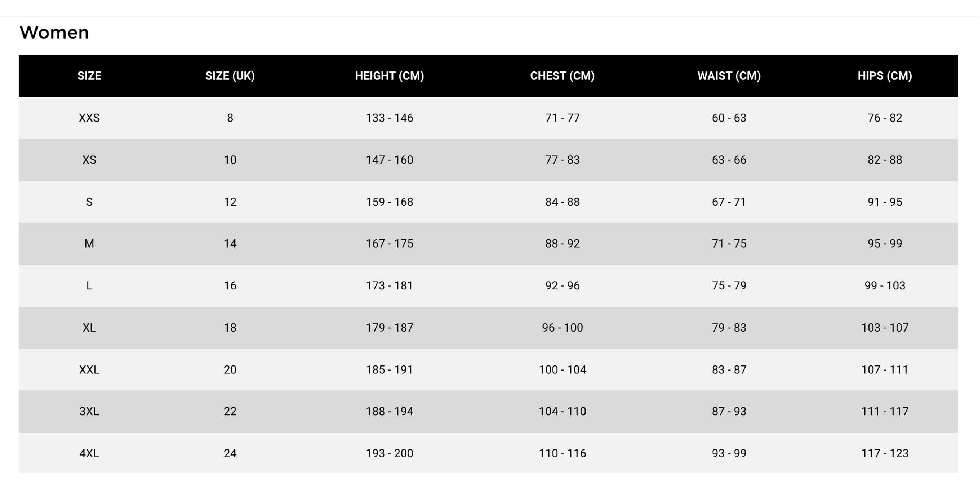The height and width of the screenshot is (490, 980).
Task: Click UK size 24 cell
Action: coord(230,454)
